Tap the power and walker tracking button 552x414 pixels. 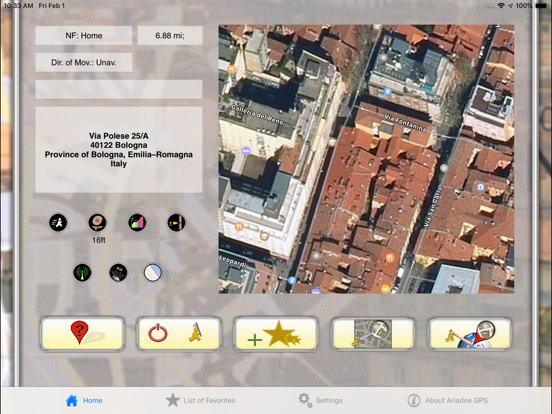coord(179,333)
